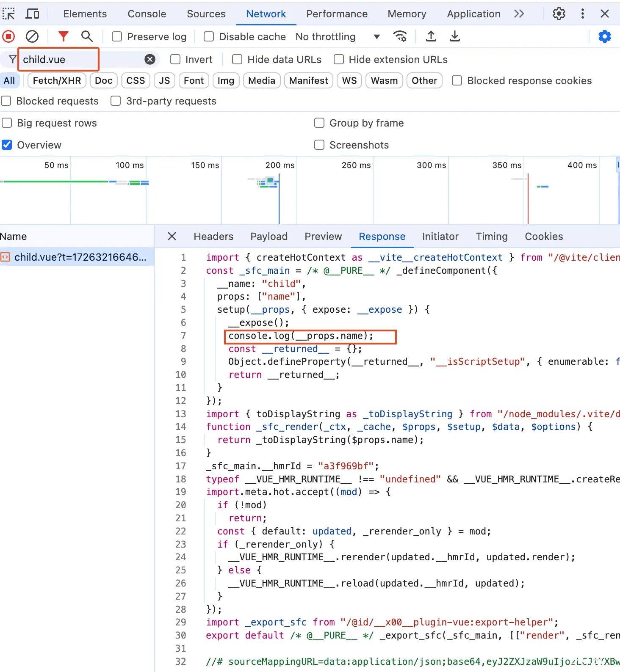Filter by Img requests

click(226, 80)
